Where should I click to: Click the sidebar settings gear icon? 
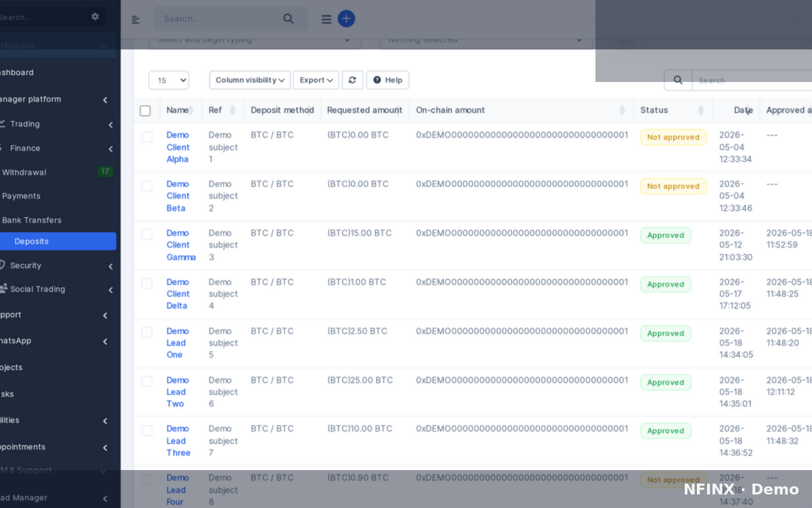pos(95,17)
